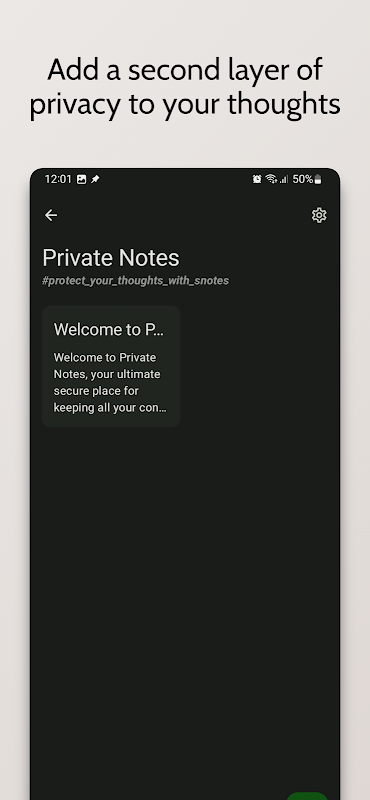The image size is (370, 800).
Task: Open the Welcome to Private Notes card
Action: pos(111,366)
